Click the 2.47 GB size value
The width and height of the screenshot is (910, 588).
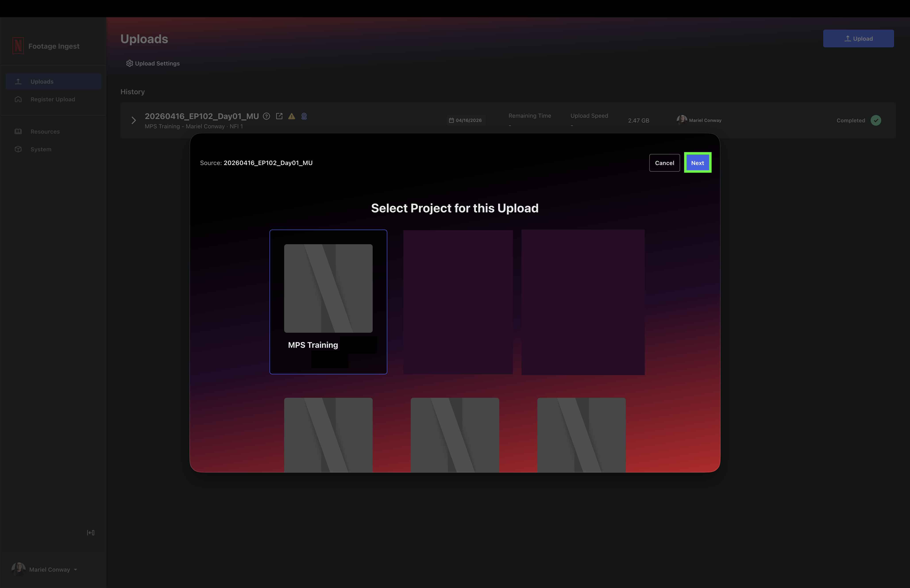[638, 120]
